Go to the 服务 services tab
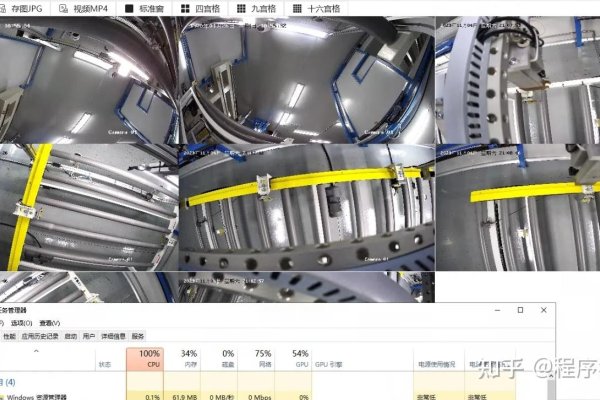This screenshot has height=400, width=600. [x=138, y=336]
